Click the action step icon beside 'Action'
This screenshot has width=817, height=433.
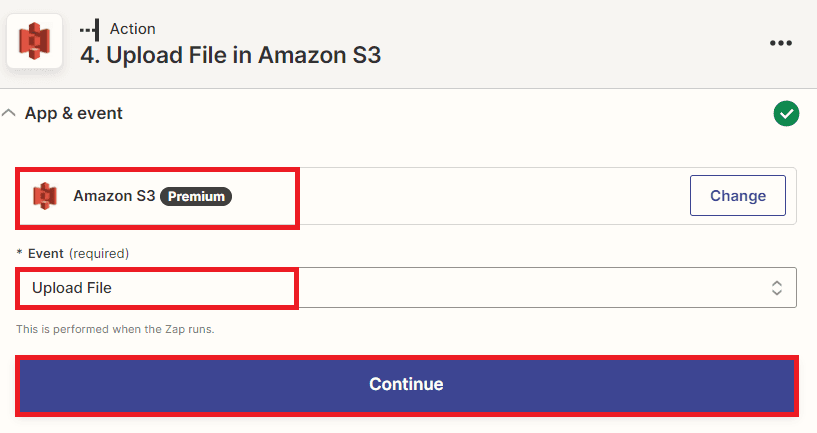91,28
